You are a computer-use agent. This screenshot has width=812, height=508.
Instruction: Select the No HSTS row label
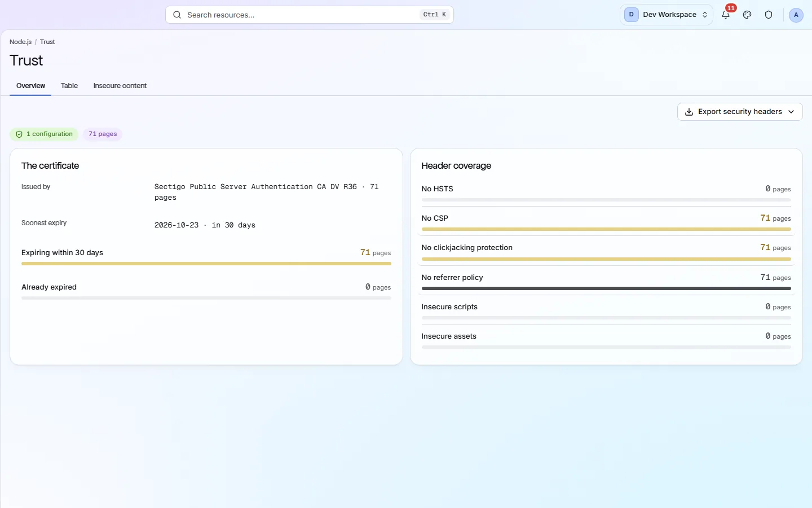click(x=437, y=189)
